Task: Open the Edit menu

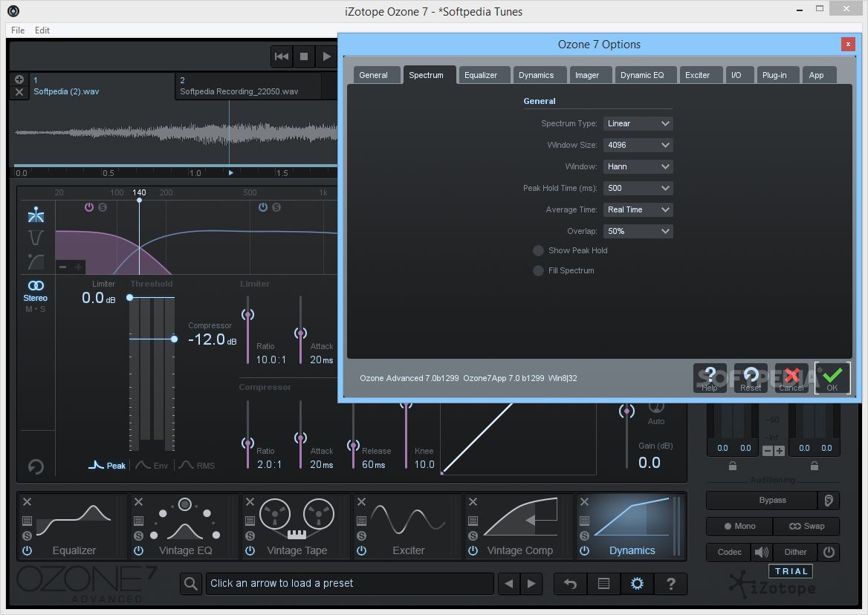Action: pos(42,30)
